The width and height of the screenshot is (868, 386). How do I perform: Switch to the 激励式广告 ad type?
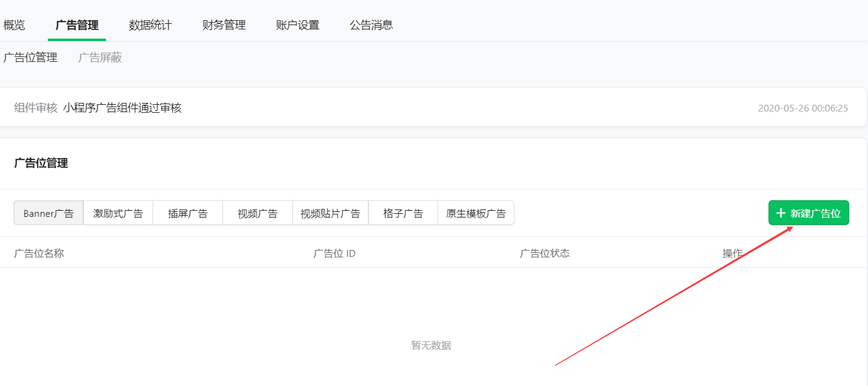[x=118, y=213]
